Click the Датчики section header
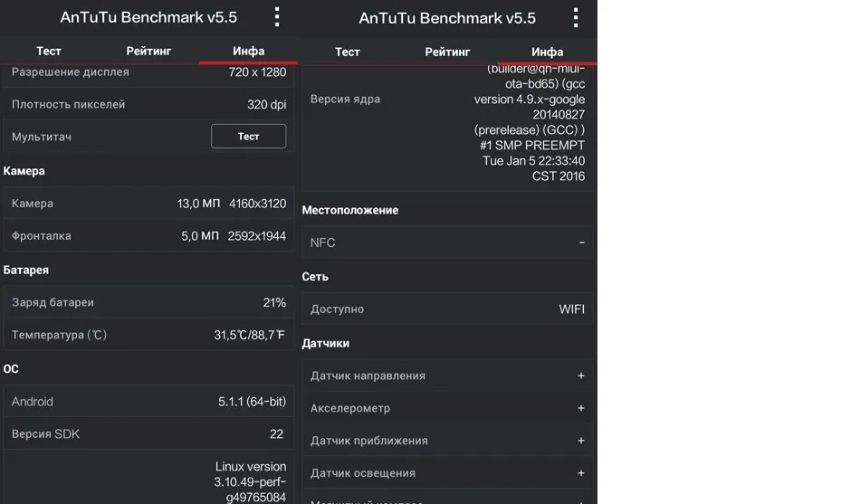 coord(325,344)
